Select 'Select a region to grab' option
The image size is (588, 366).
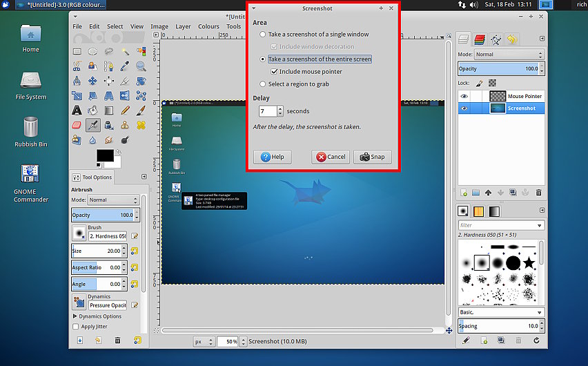[262, 84]
